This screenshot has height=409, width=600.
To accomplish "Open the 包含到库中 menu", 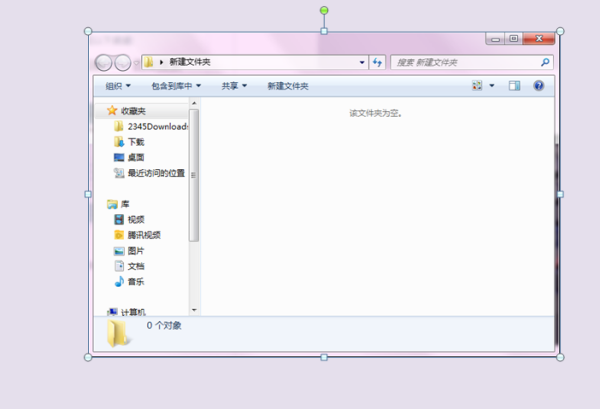I will click(x=176, y=86).
